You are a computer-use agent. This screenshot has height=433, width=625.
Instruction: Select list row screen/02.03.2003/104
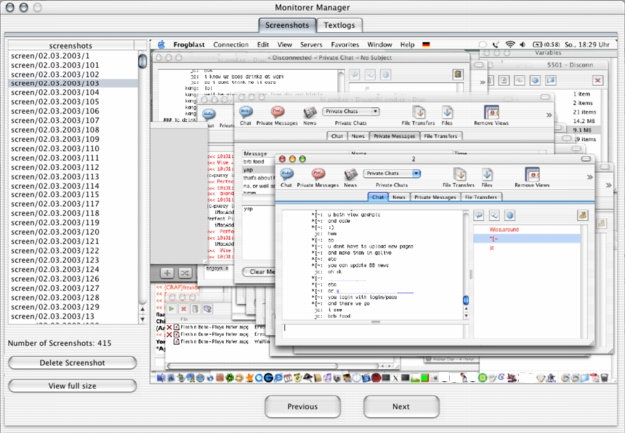click(73, 93)
